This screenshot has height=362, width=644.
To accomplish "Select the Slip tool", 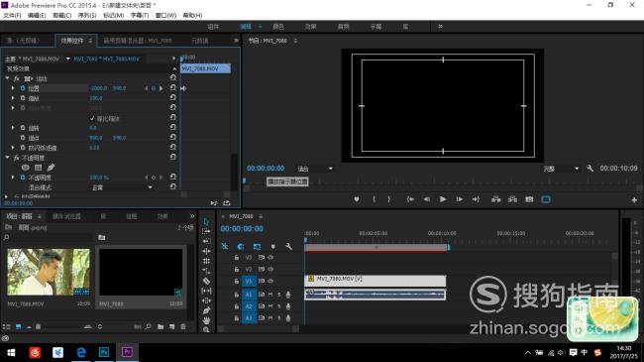I will 206,291.
